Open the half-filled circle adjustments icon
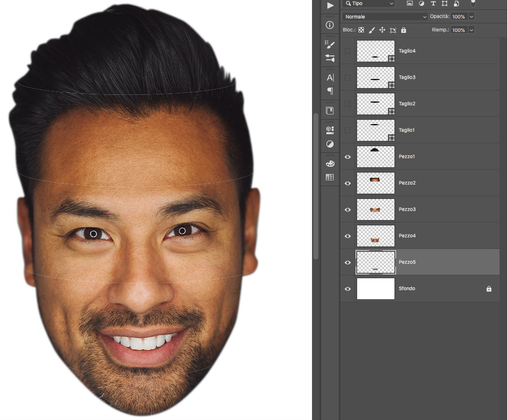The width and height of the screenshot is (507, 420). 330,144
